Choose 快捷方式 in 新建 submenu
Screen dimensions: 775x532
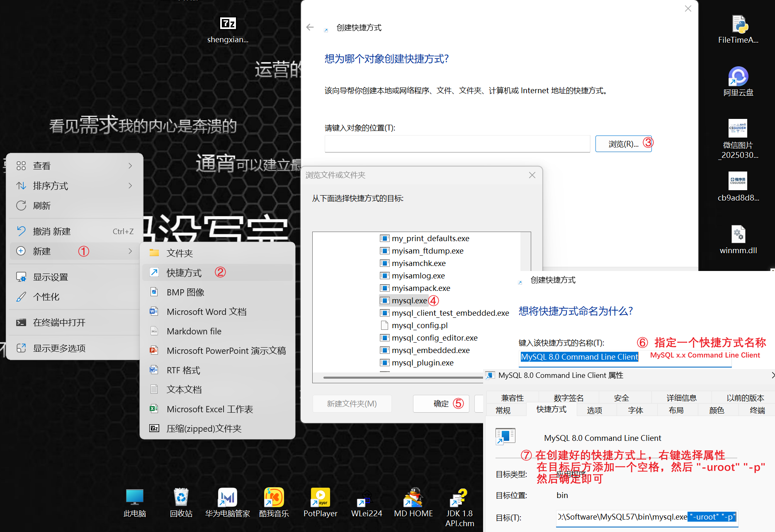tap(217, 273)
